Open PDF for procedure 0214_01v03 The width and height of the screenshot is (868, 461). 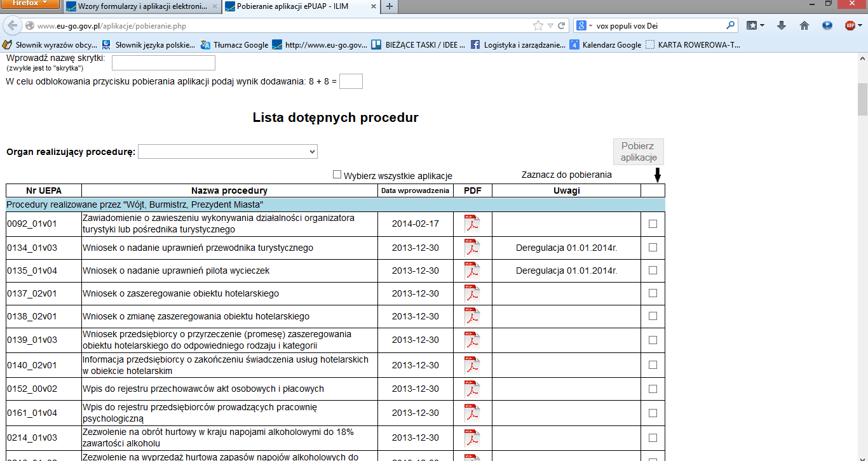(x=472, y=438)
